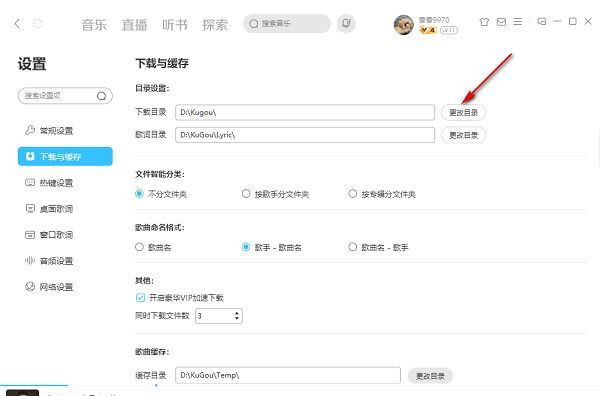Image resolution: width=600 pixels, height=396 pixels.
Task: Open the main menu hamburger icon
Action: 518,22
